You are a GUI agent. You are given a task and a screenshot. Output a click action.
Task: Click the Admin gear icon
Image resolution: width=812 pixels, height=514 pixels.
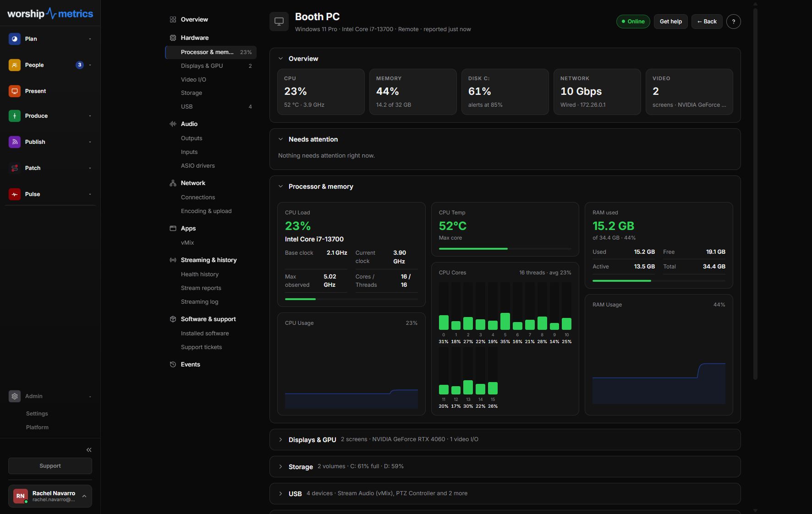click(15, 396)
